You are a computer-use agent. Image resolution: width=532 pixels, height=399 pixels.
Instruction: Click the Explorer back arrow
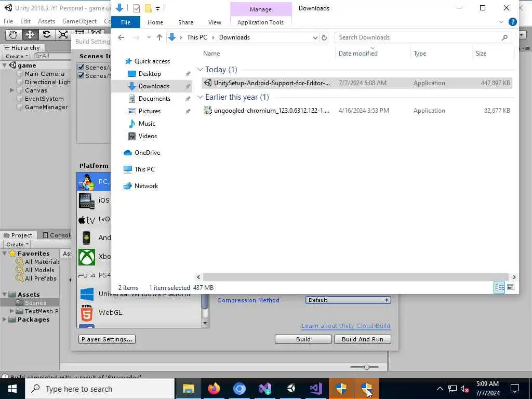[x=121, y=37]
